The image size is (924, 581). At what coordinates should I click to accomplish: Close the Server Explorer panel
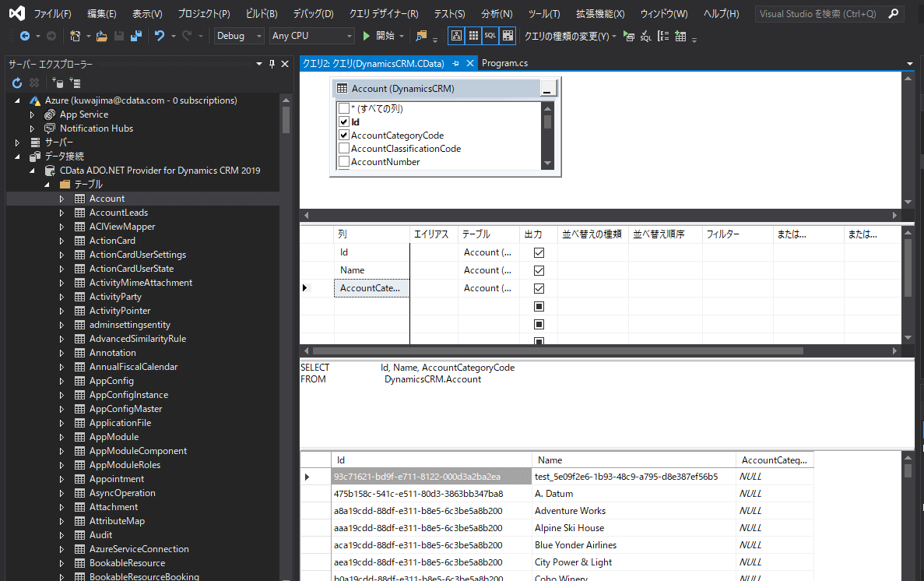click(285, 64)
